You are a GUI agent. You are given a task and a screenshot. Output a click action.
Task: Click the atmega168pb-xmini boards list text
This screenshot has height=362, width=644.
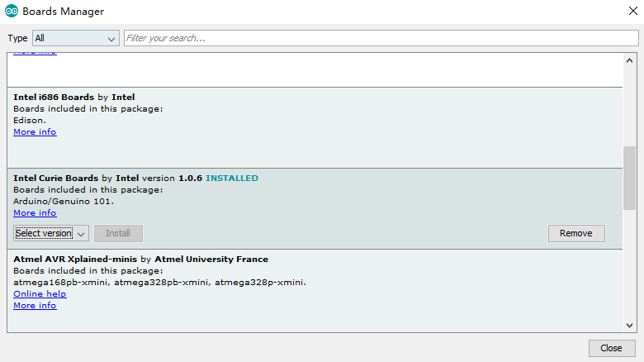160,283
